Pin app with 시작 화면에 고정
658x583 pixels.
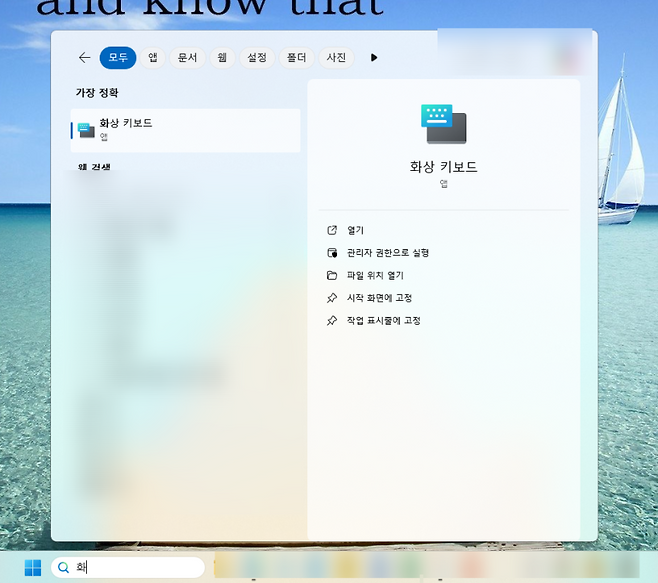(379, 298)
